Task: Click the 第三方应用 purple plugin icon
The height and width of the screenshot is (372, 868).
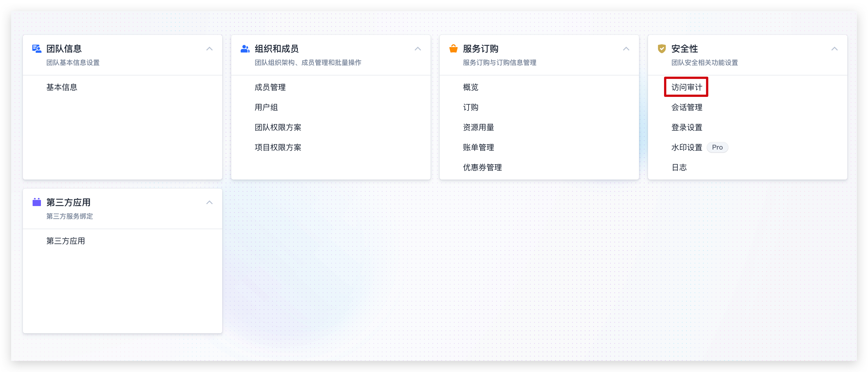Action: (36, 202)
